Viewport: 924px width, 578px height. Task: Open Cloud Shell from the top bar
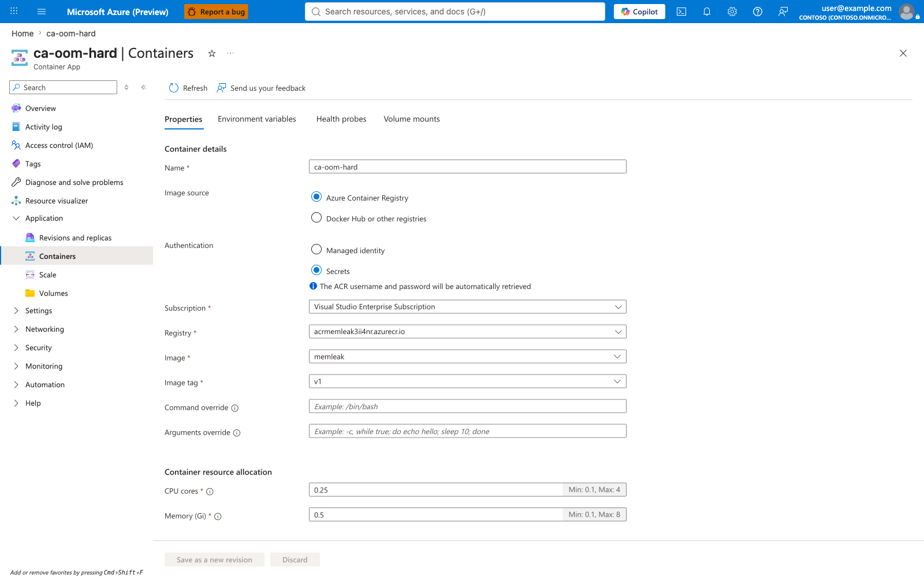tap(681, 12)
